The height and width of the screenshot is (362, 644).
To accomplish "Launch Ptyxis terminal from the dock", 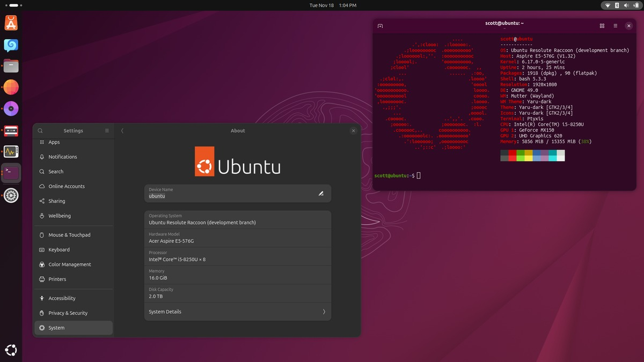I will [11, 173].
